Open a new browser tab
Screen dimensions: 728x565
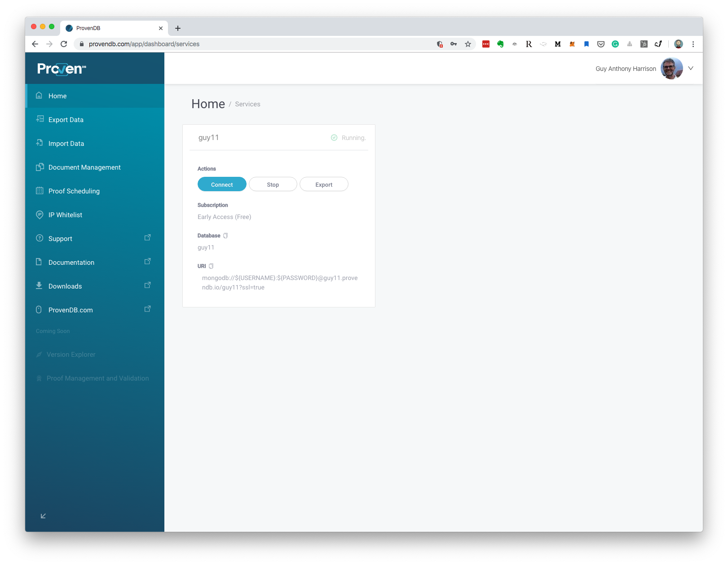click(x=178, y=28)
